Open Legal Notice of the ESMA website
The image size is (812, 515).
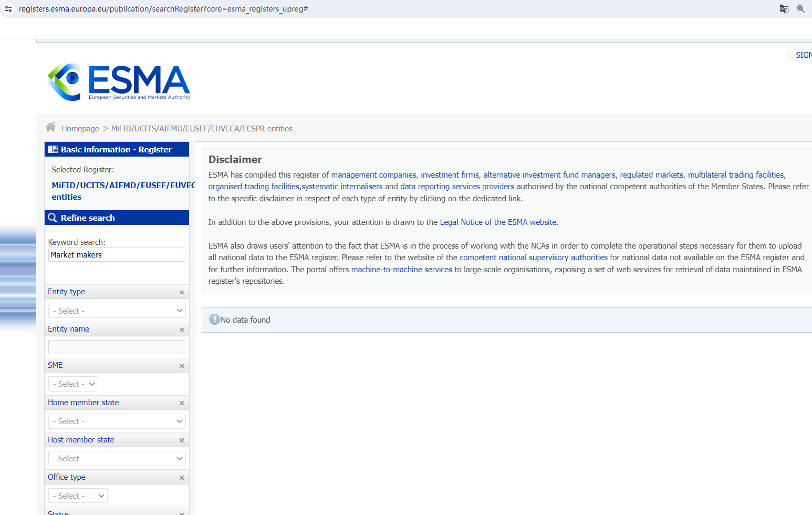[x=498, y=222]
